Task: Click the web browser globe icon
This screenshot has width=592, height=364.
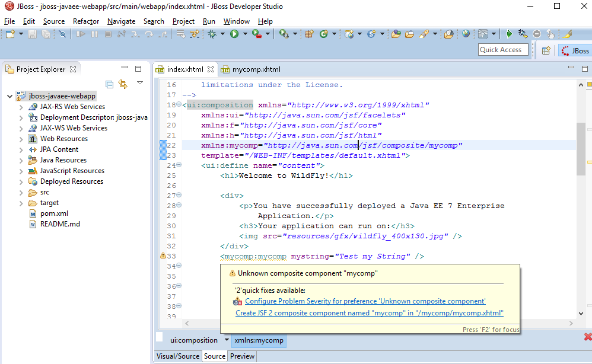Action: point(466,34)
